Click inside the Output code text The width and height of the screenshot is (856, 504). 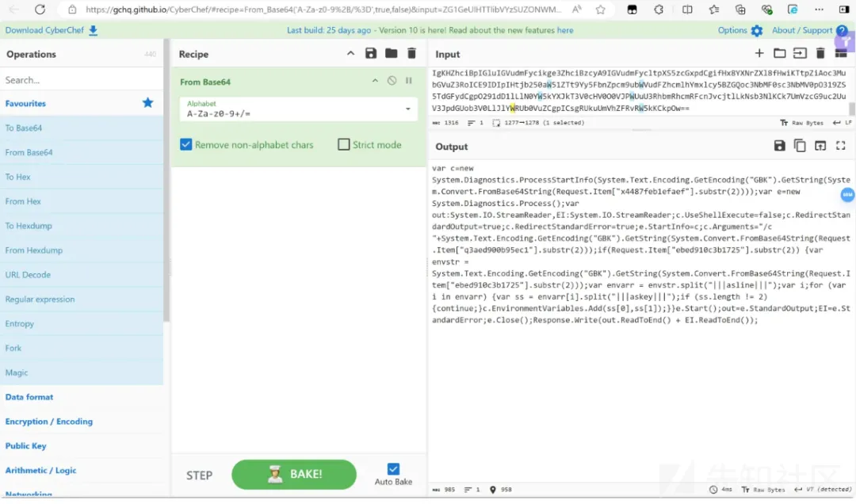coord(641,244)
